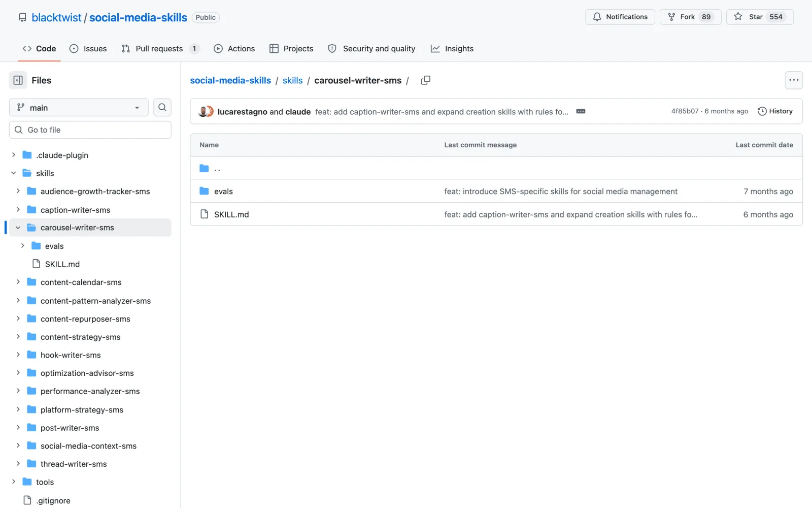Open Security and quality tab
Viewport: 812px width, 508px height.
point(372,48)
